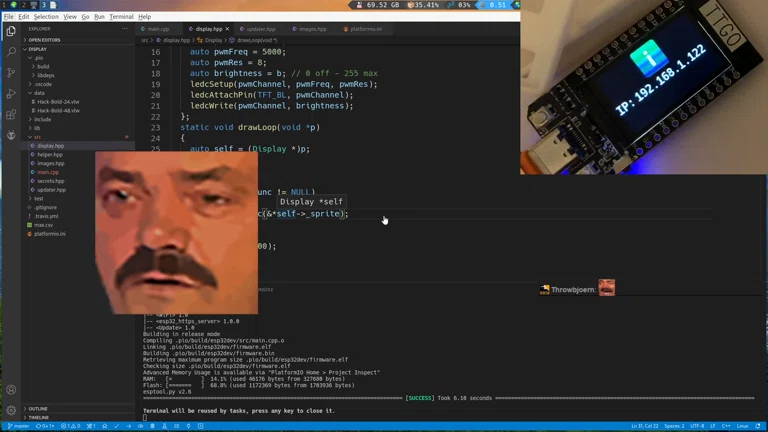Open the PlatformIO alien icon view

(11, 135)
